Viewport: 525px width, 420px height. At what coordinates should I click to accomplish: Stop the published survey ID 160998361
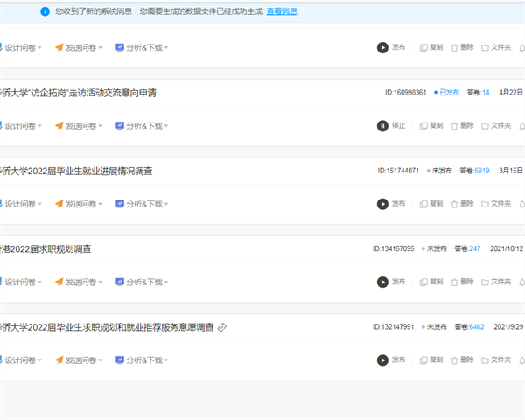click(391, 126)
